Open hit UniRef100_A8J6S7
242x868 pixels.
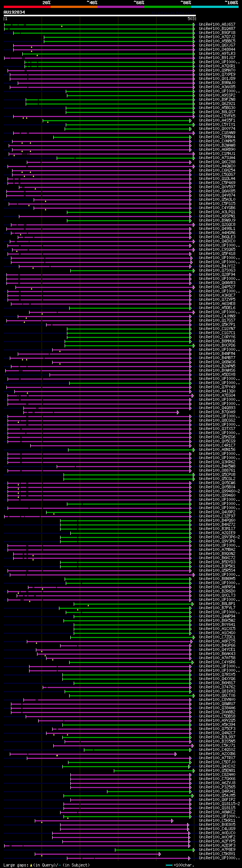click(x=217, y=24)
